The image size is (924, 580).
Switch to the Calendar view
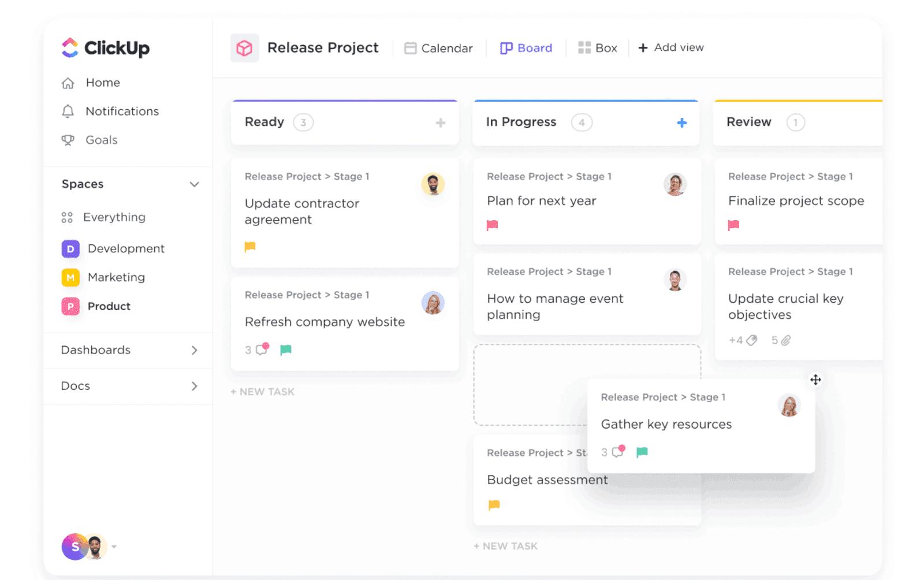[x=439, y=48]
